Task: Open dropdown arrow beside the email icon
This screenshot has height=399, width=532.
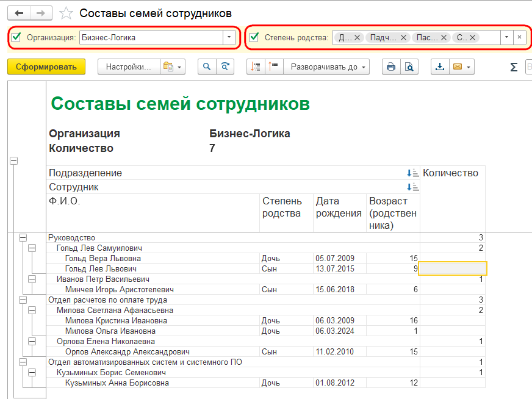Action: click(469, 67)
